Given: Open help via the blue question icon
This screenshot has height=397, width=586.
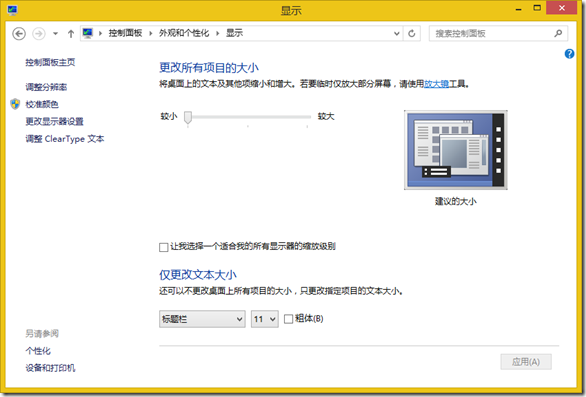Looking at the screenshot, I should coord(569,54).
